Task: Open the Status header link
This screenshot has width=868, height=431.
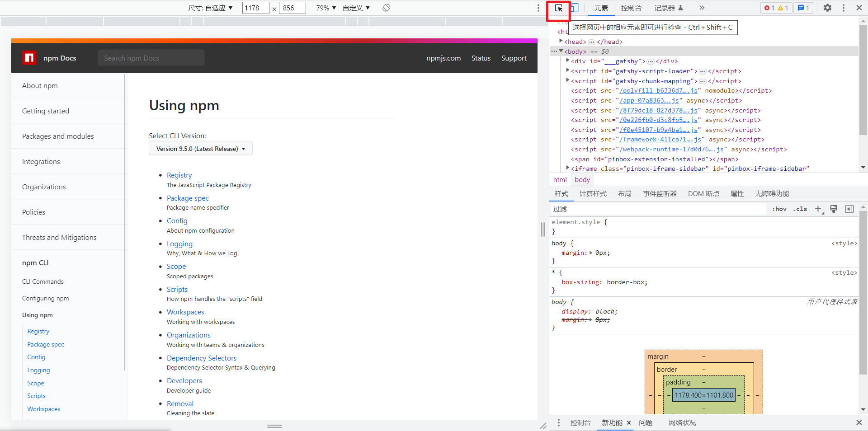Action: (x=481, y=58)
